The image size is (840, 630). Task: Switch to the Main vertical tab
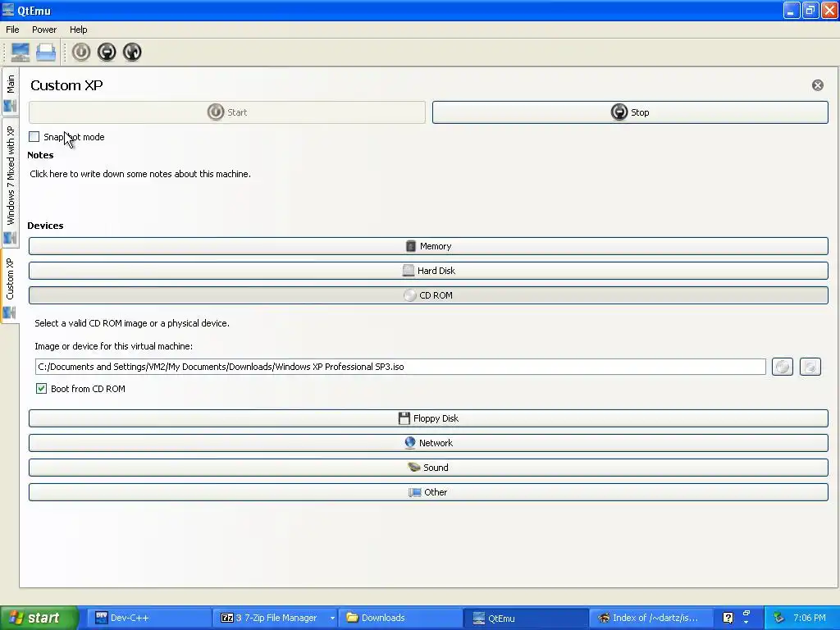10,92
